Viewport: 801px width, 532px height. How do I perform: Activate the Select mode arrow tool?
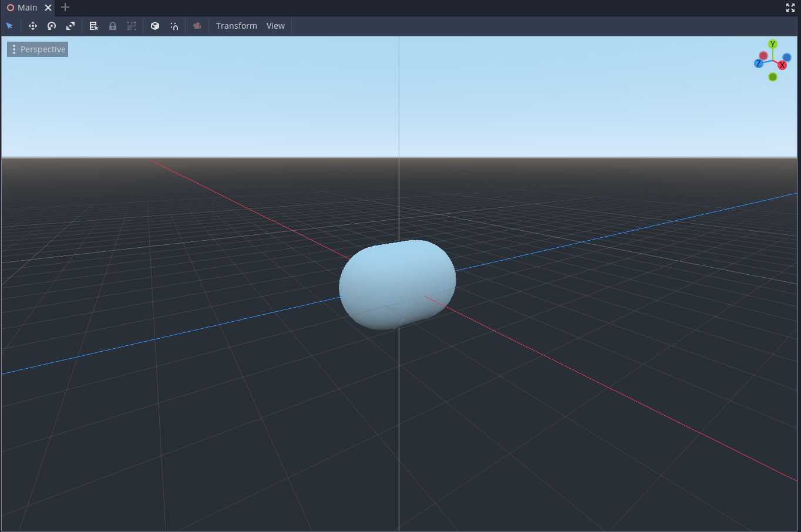pos(9,26)
